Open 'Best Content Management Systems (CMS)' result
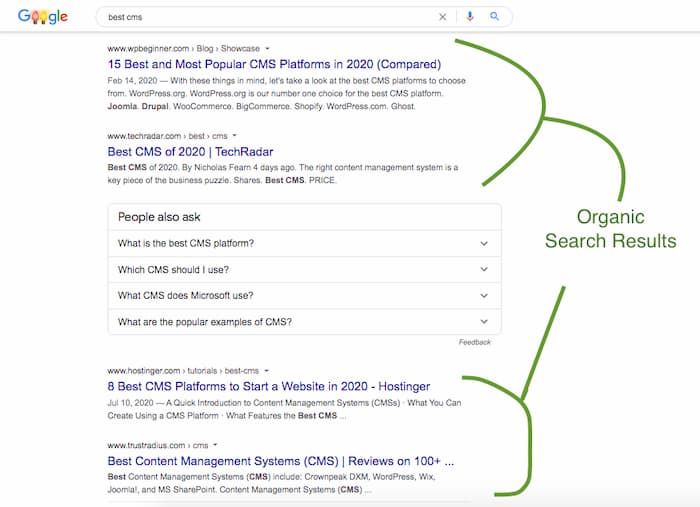700x507 pixels. [x=281, y=461]
